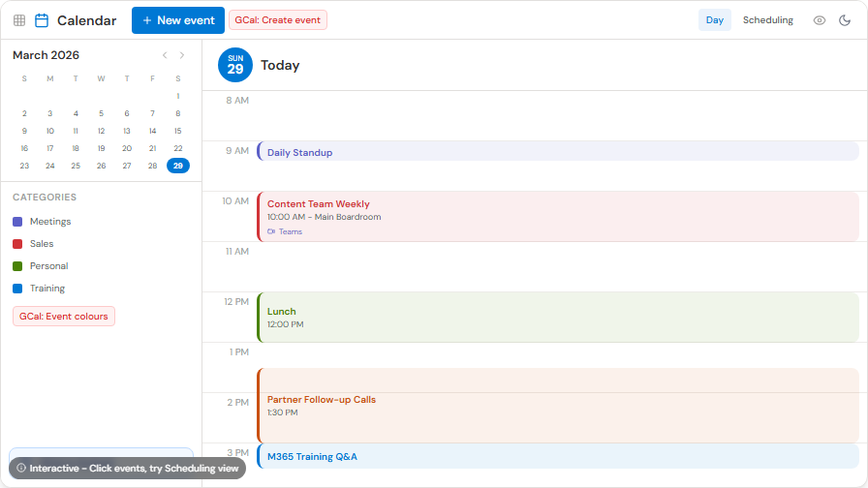Click the info icon in the Interactive hint
868x488 pixels.
pos(21,468)
